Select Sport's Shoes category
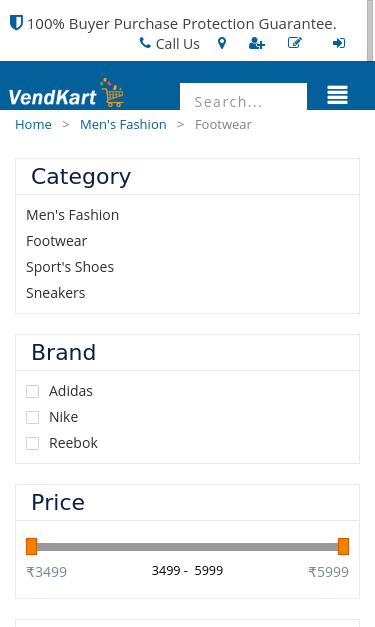Viewport: 375px width, 627px height. (x=70, y=267)
